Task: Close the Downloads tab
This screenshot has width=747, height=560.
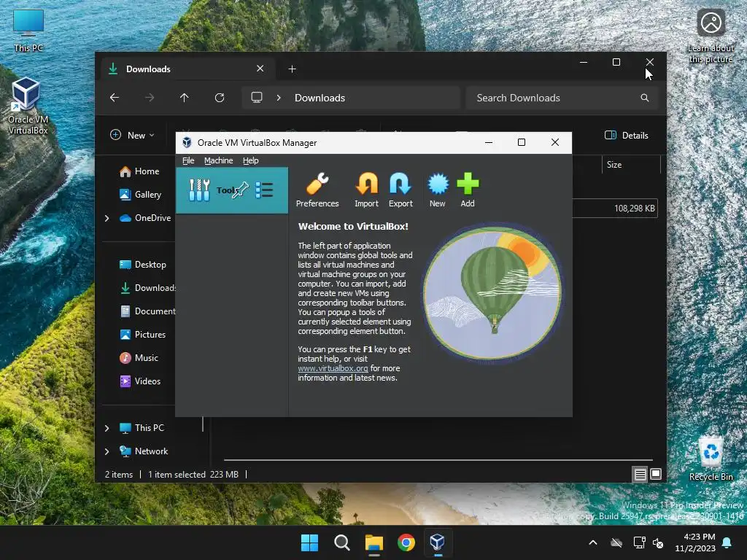Action: click(260, 69)
